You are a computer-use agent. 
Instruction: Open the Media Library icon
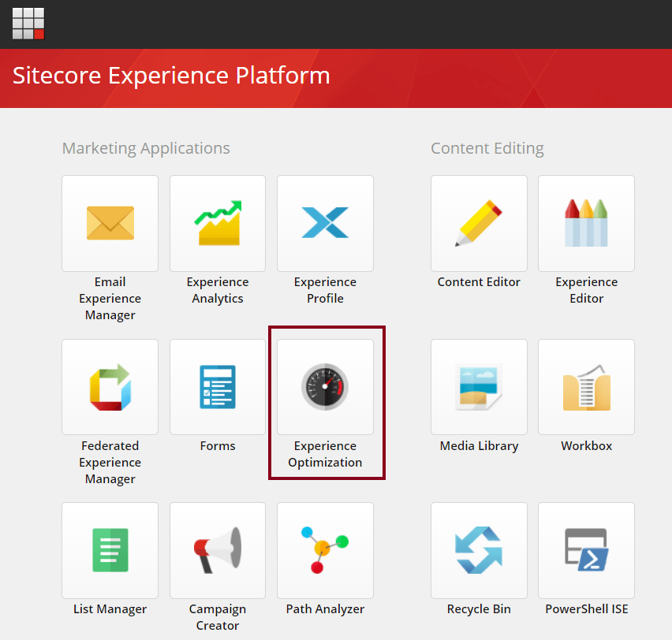click(479, 387)
